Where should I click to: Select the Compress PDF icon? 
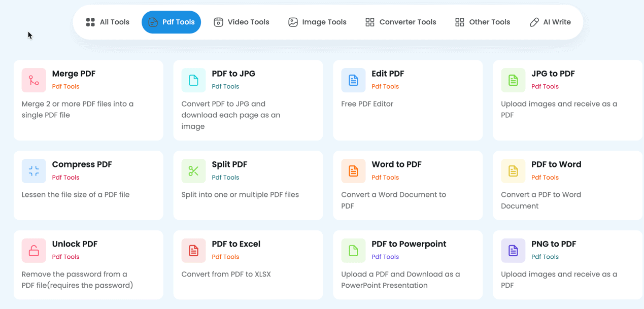pyautogui.click(x=33, y=170)
